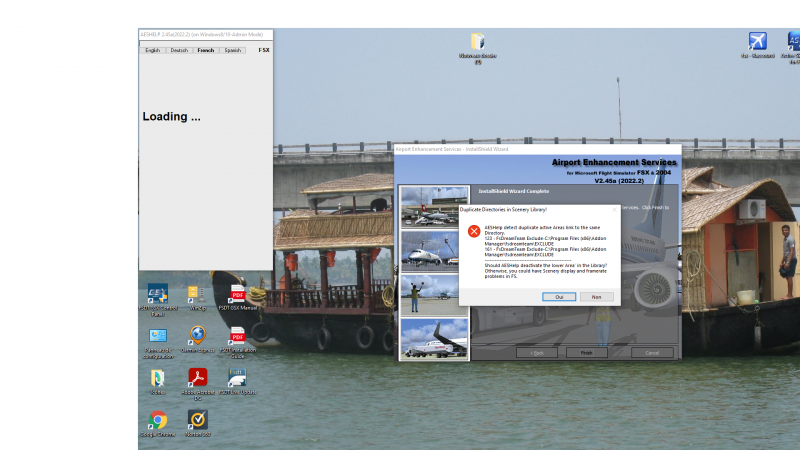800x450 pixels.
Task: Click the fuel truck thumbnail in installer
Action: pos(434,339)
